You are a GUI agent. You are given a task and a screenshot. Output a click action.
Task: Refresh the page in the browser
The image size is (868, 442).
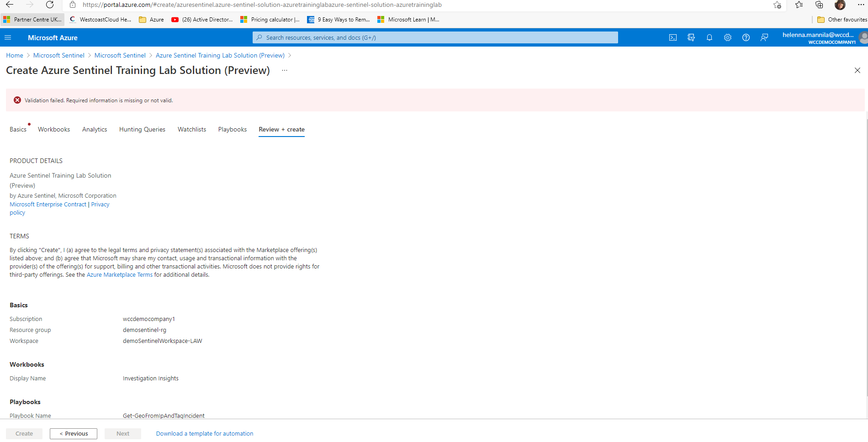point(50,5)
